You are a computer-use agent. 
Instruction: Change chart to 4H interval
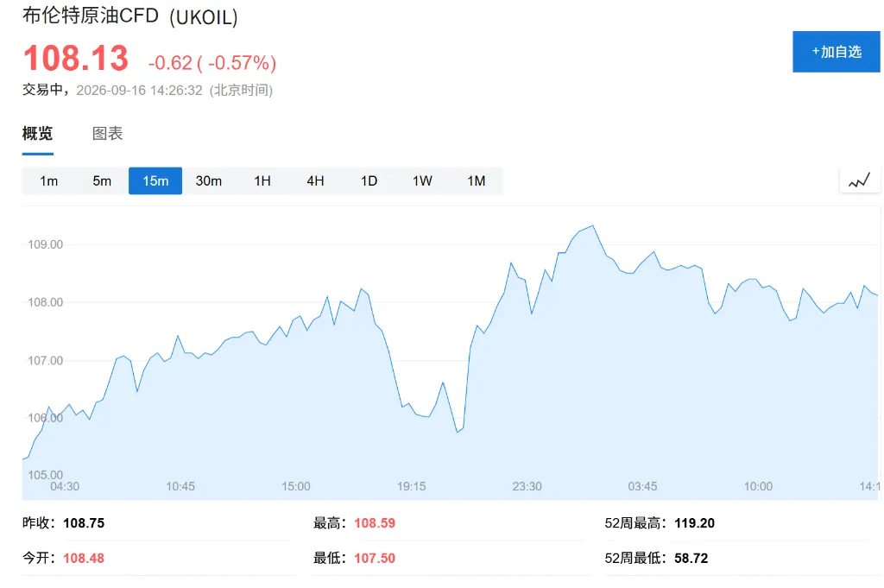click(x=315, y=181)
